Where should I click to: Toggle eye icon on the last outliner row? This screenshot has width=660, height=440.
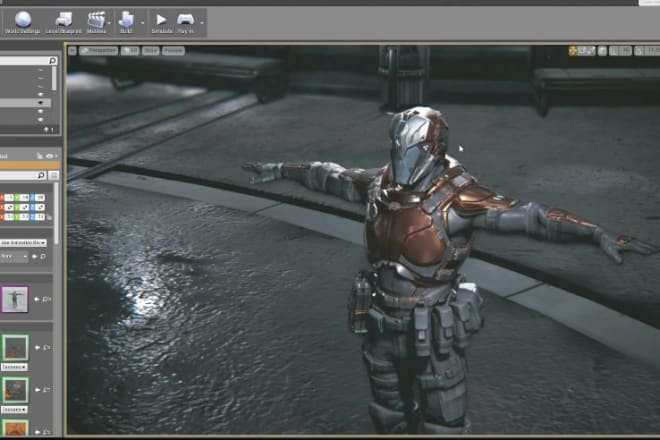click(41, 120)
